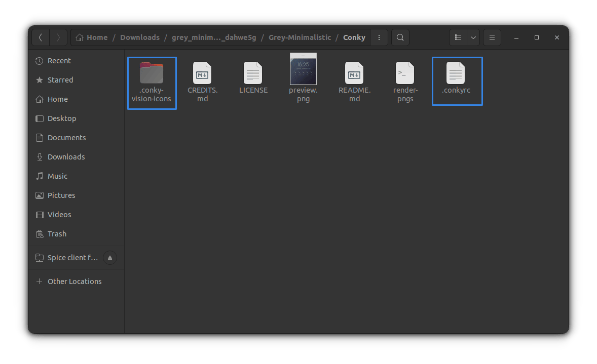
Task: Eject the Spice client drive
Action: click(x=110, y=258)
